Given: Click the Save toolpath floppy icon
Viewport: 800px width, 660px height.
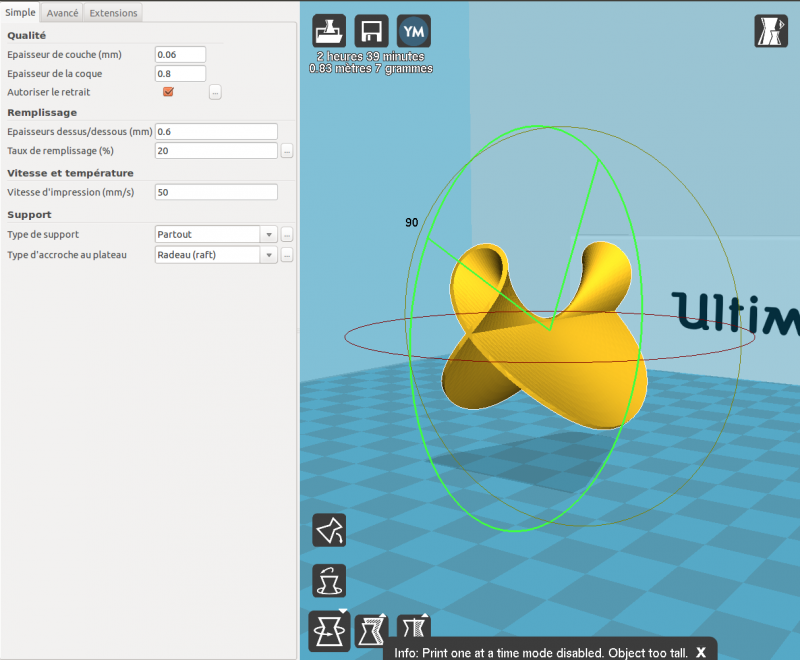Looking at the screenshot, I should 371,31.
